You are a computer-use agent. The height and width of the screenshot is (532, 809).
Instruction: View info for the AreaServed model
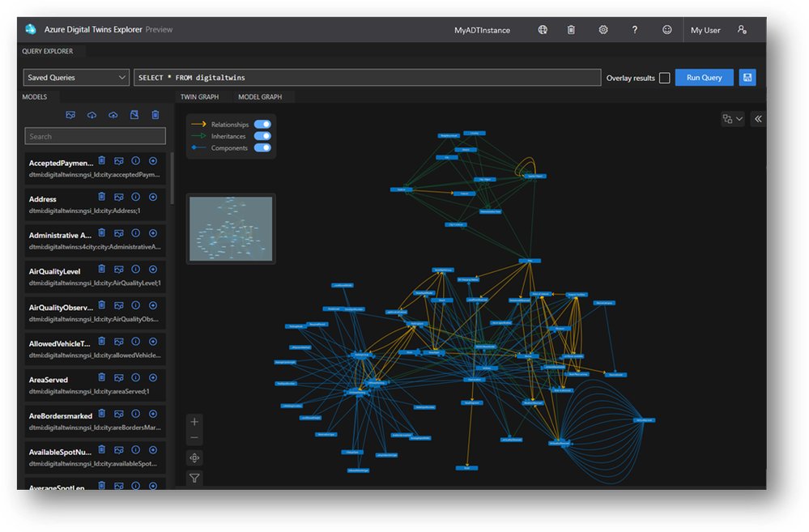[136, 377]
